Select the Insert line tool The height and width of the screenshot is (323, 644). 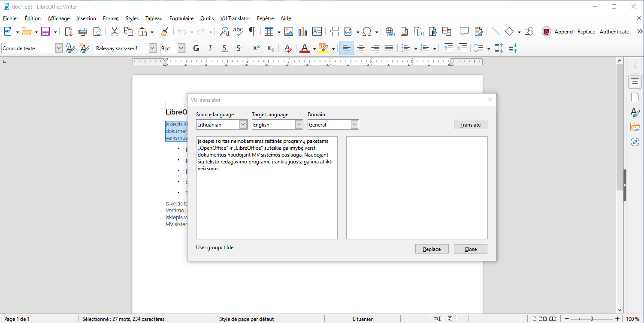(x=496, y=31)
